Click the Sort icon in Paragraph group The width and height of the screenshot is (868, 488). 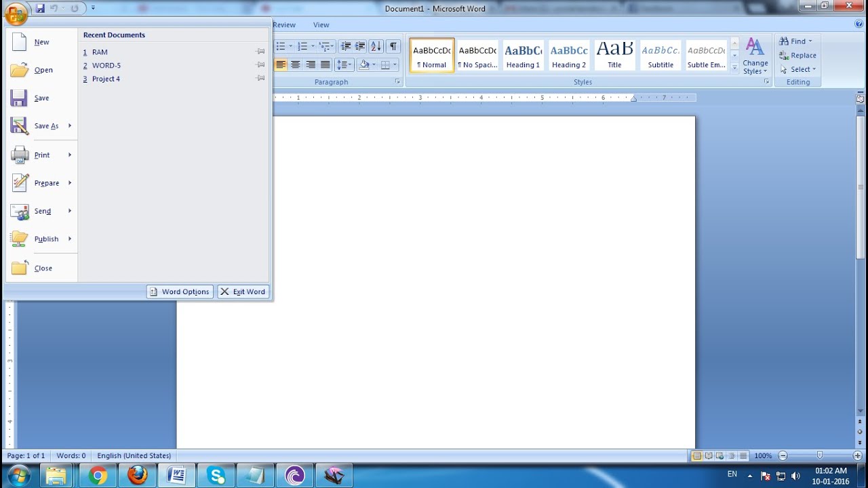[x=376, y=47]
